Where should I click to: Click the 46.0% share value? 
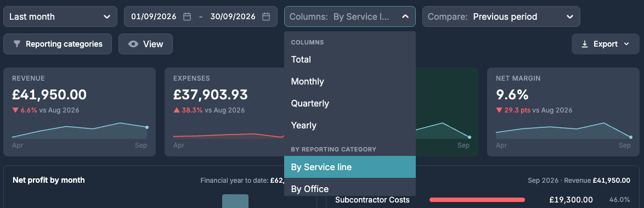tap(619, 200)
